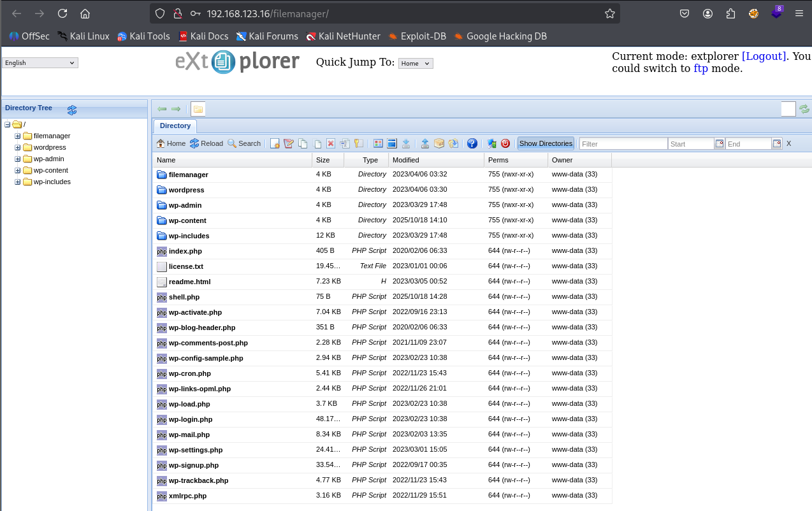Click the Create archive box icon
The image size is (812, 511).
click(439, 143)
